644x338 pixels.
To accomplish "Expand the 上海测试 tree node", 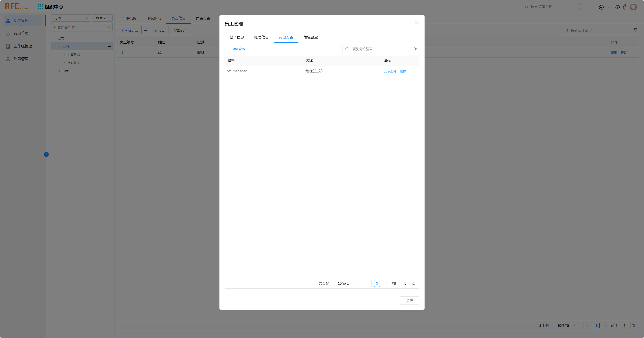I will [64, 55].
